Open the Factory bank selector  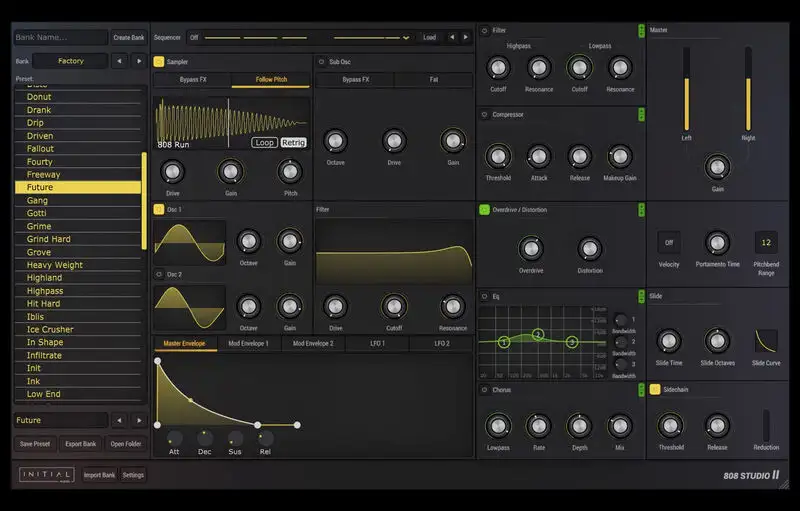pos(70,61)
